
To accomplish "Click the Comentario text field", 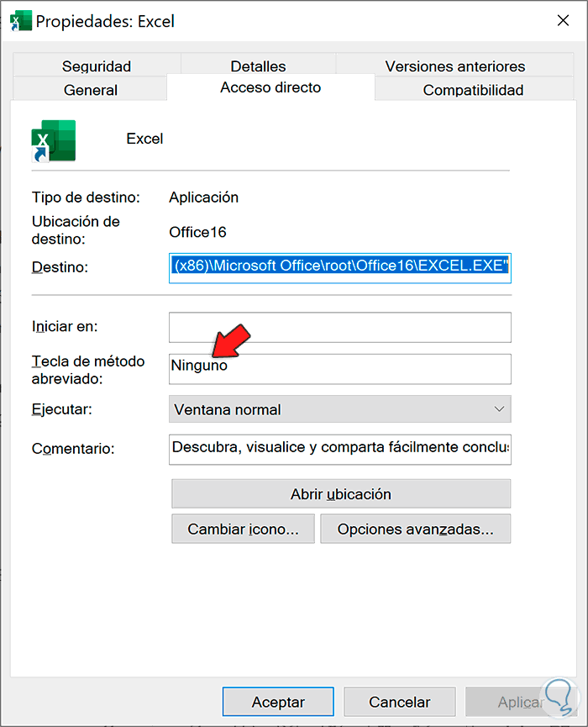I will click(340, 450).
